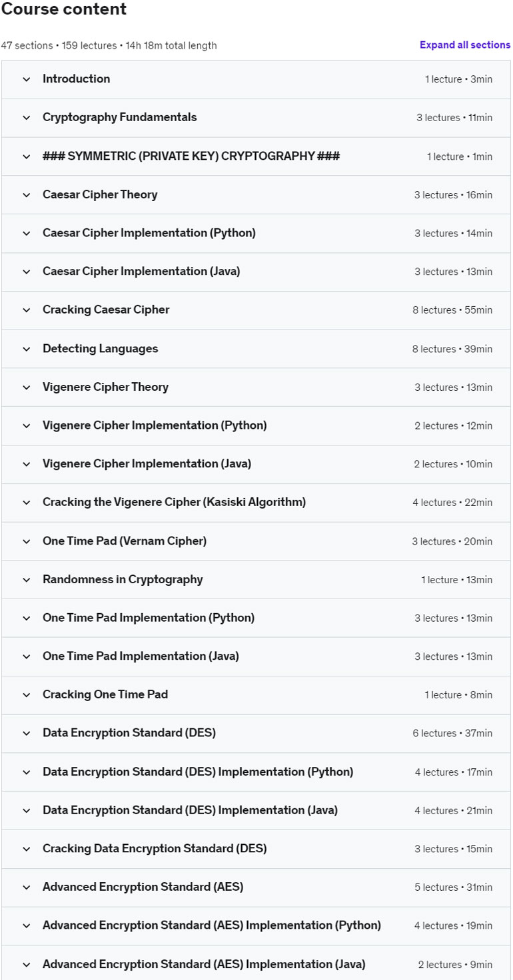Expand Cracking Data Encryption Standard chevron
The image size is (513, 980).
[27, 849]
